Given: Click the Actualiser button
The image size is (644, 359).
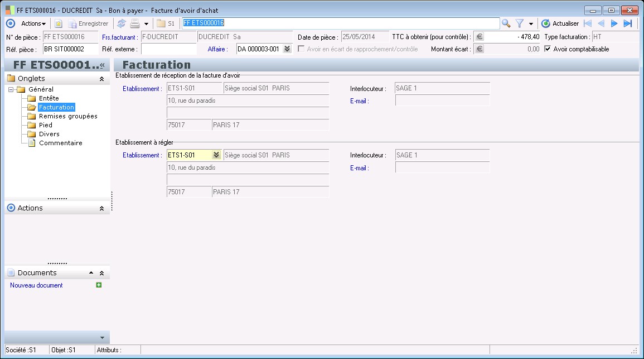Looking at the screenshot, I should (x=560, y=23).
